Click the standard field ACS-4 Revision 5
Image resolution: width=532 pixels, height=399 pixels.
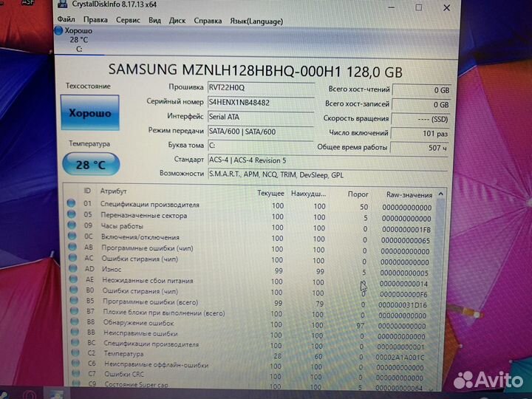click(327, 160)
